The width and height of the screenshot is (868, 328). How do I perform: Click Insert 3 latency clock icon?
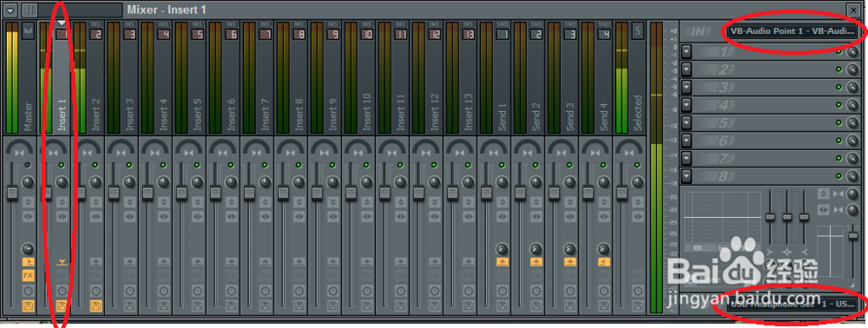129,291
